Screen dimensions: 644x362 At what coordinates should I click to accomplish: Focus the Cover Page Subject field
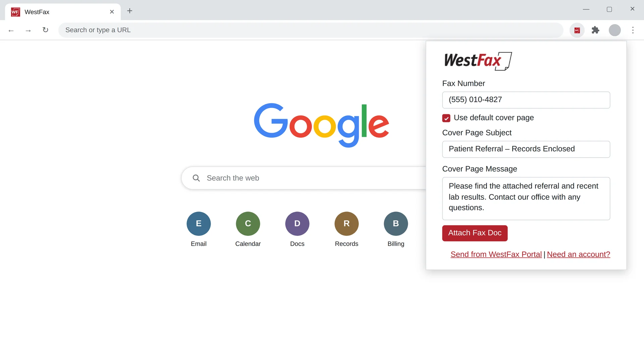(526, 149)
